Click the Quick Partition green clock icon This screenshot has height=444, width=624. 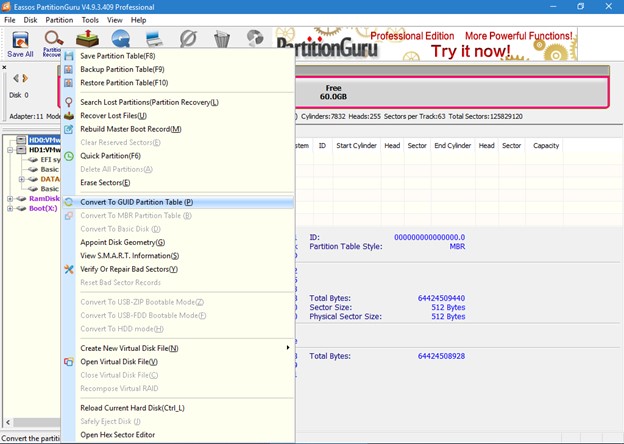(69, 156)
